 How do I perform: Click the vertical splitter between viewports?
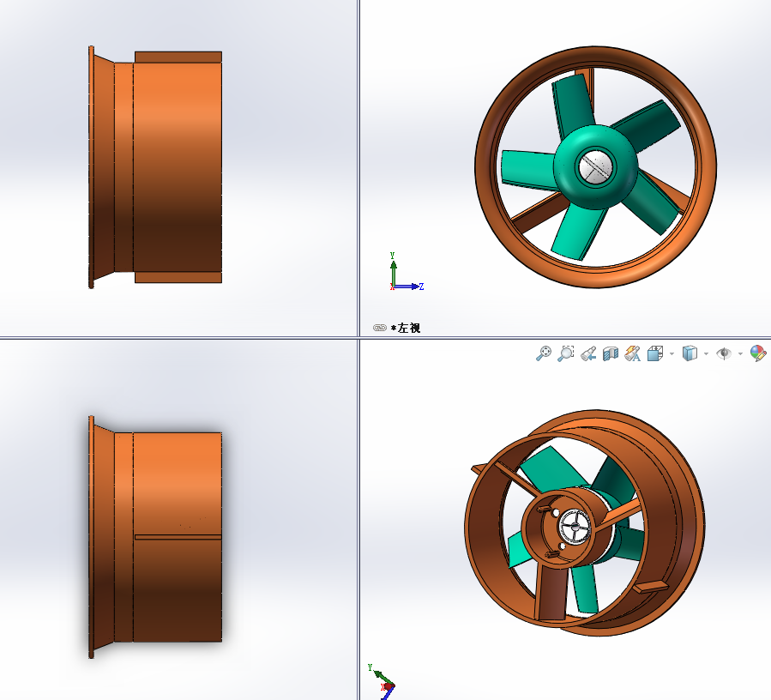(x=358, y=172)
